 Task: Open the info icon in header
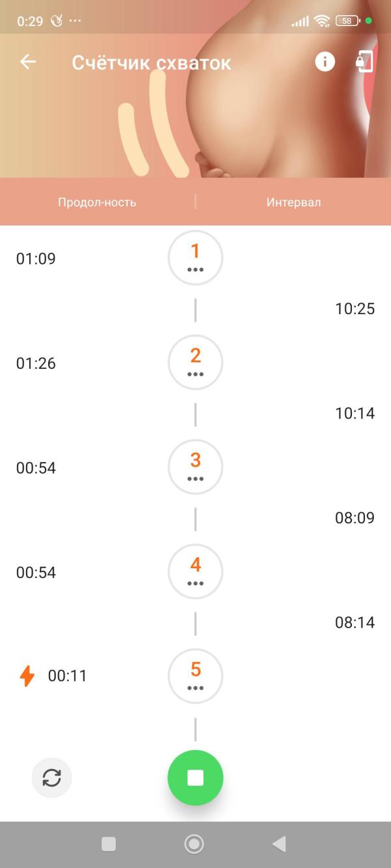[x=325, y=62]
